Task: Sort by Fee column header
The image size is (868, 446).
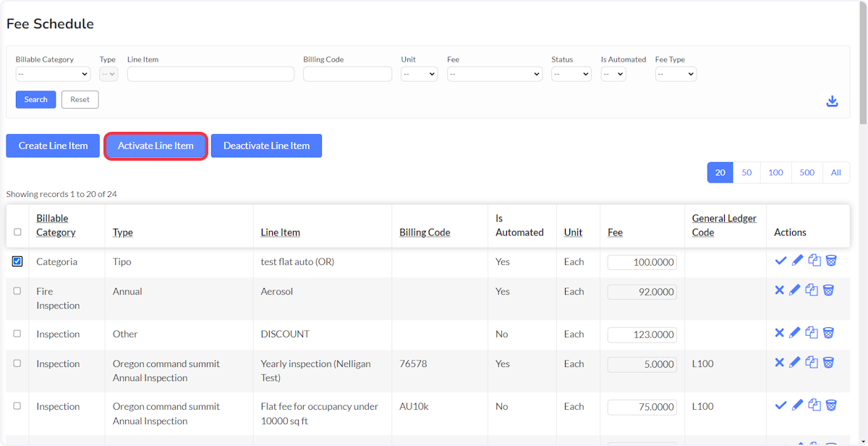Action: pyautogui.click(x=615, y=232)
